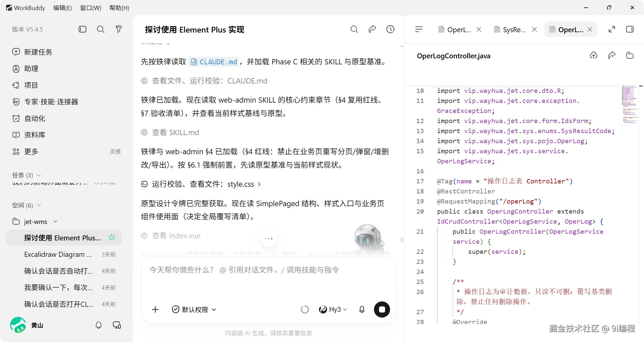Open the 编辑(E) menu
The width and height of the screenshot is (644, 342).
click(x=62, y=8)
